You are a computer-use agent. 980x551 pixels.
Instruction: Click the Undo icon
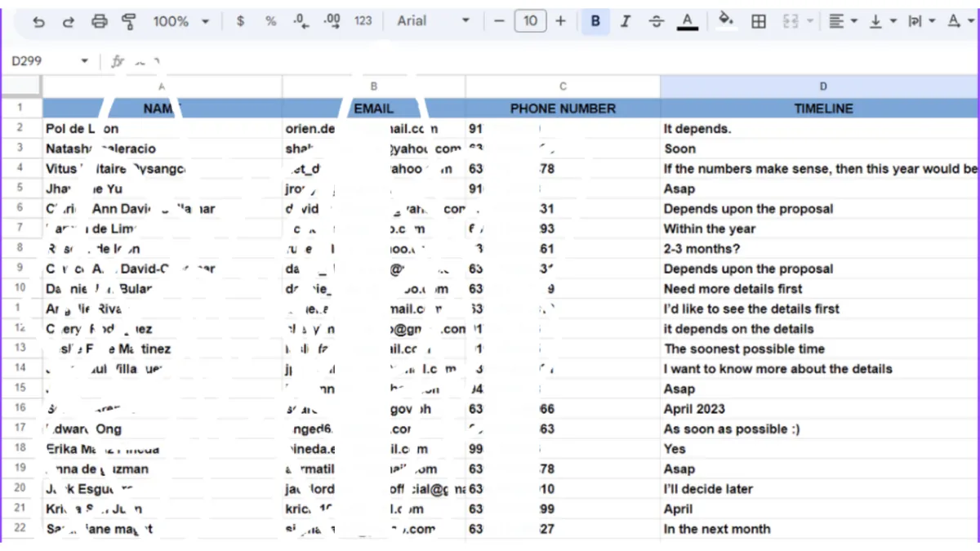38,21
